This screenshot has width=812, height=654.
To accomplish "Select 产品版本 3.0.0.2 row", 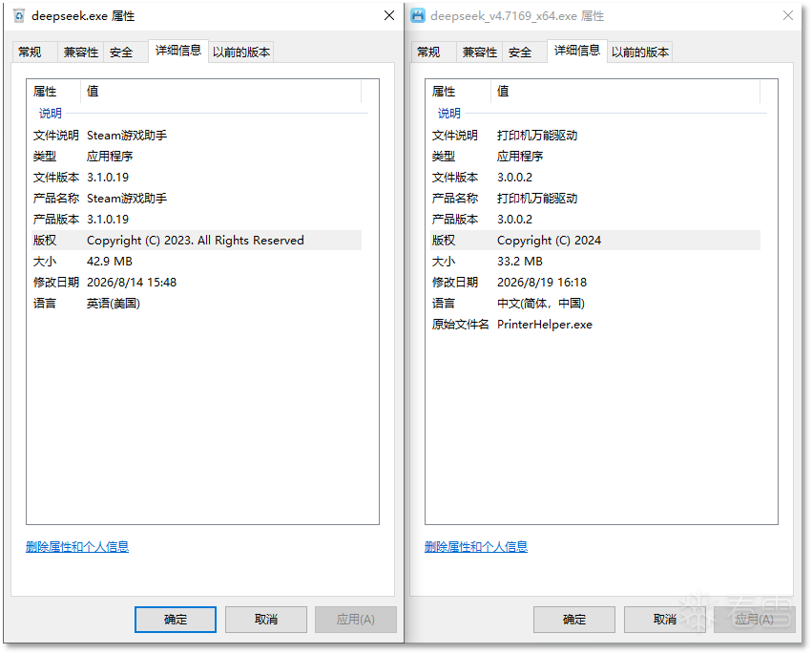I will point(595,220).
